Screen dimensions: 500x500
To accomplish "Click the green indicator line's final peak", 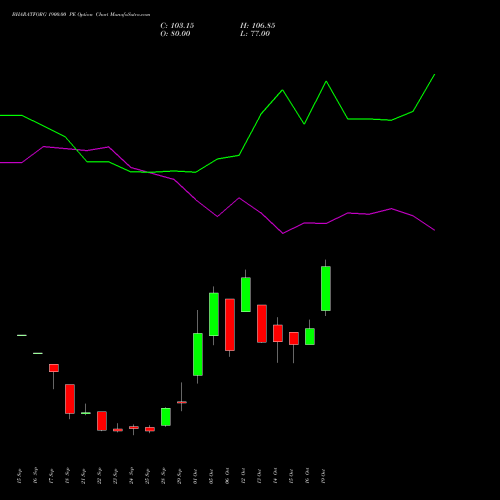I will 434,75.
